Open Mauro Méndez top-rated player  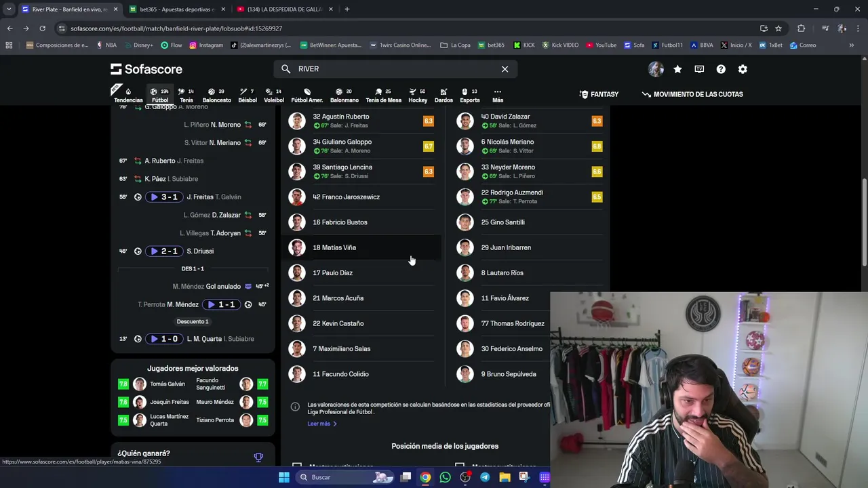(231, 403)
